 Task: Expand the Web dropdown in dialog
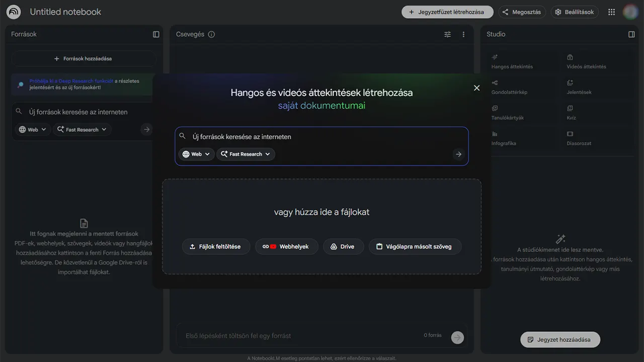click(196, 154)
